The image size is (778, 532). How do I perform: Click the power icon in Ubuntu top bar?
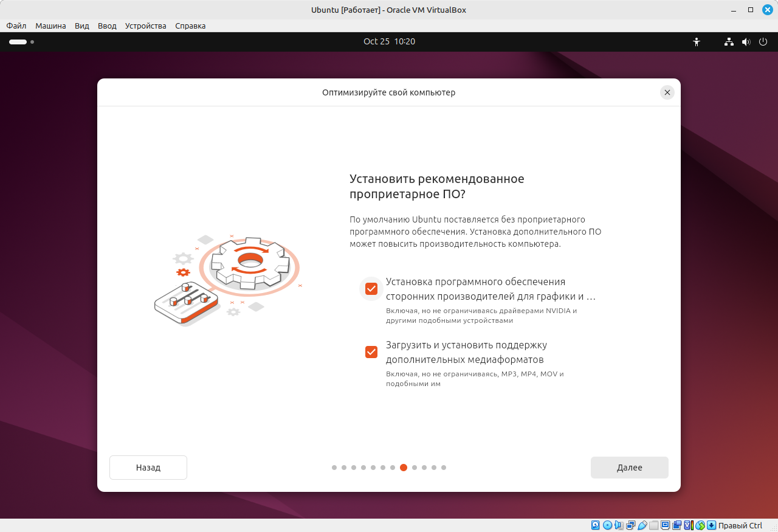[x=763, y=42]
